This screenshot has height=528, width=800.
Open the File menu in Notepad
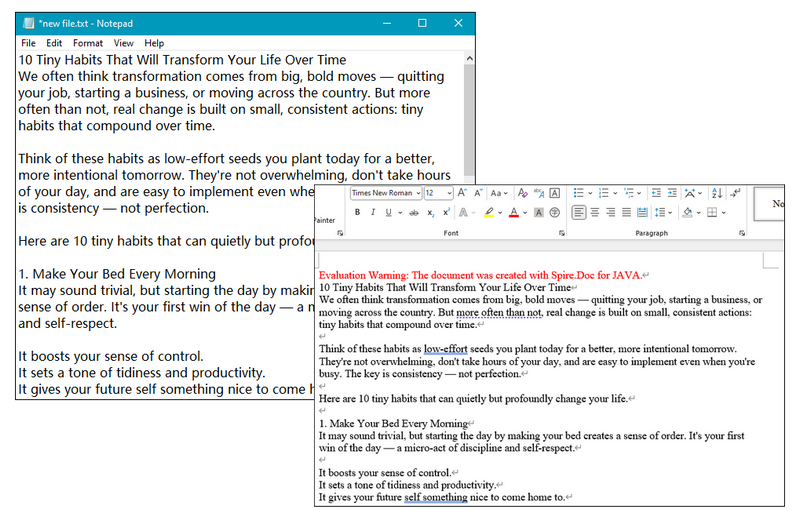pyautogui.click(x=28, y=43)
